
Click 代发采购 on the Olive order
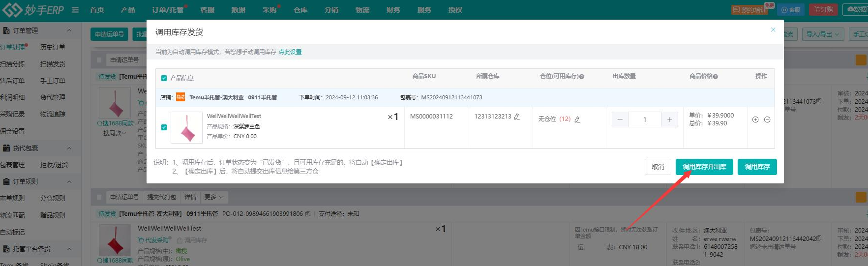[x=154, y=240]
